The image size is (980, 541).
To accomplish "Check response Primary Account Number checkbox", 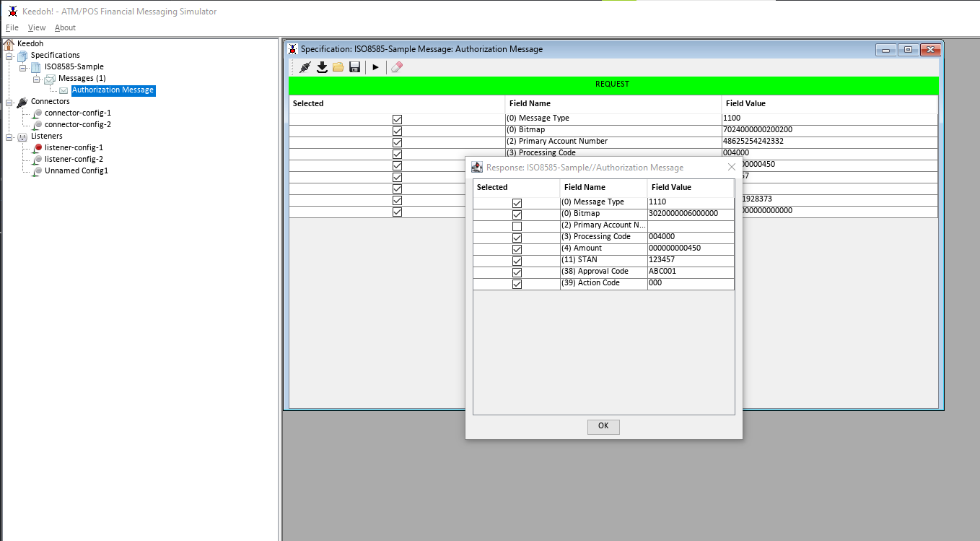I will (x=517, y=226).
